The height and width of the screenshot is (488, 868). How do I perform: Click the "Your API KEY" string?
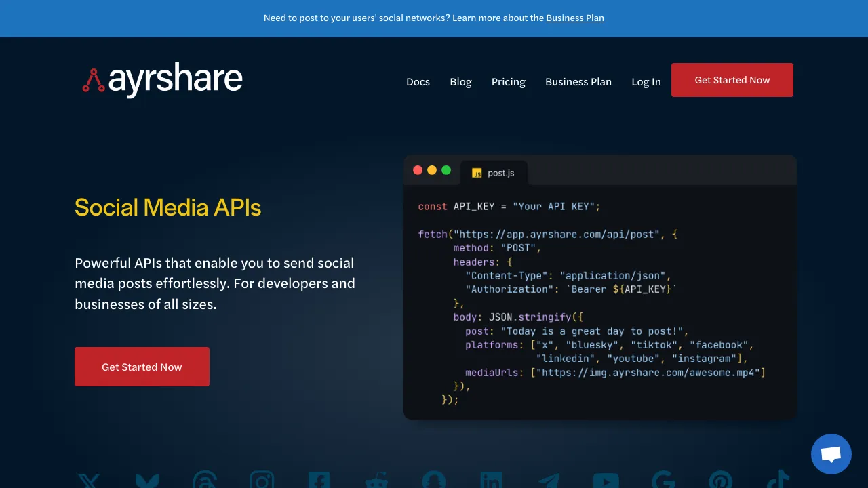point(554,206)
